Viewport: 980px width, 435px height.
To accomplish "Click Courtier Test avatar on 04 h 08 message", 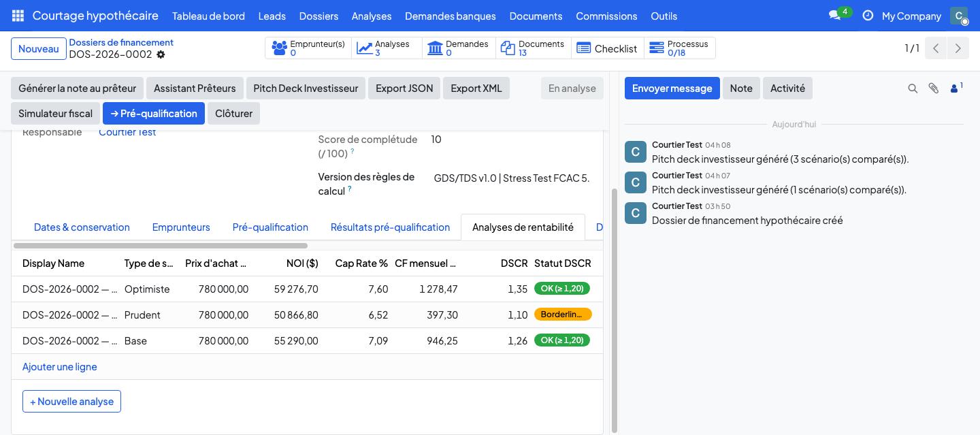I will (x=636, y=152).
